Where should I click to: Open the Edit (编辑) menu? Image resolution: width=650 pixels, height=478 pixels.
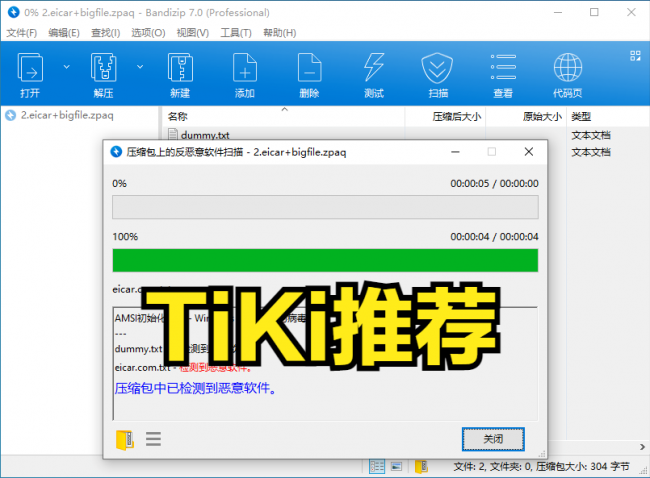click(63, 33)
